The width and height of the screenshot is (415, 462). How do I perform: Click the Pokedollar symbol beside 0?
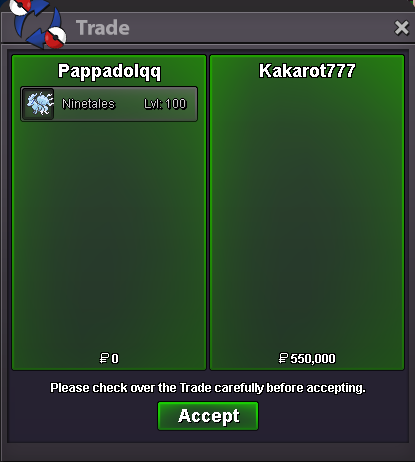coord(104,359)
